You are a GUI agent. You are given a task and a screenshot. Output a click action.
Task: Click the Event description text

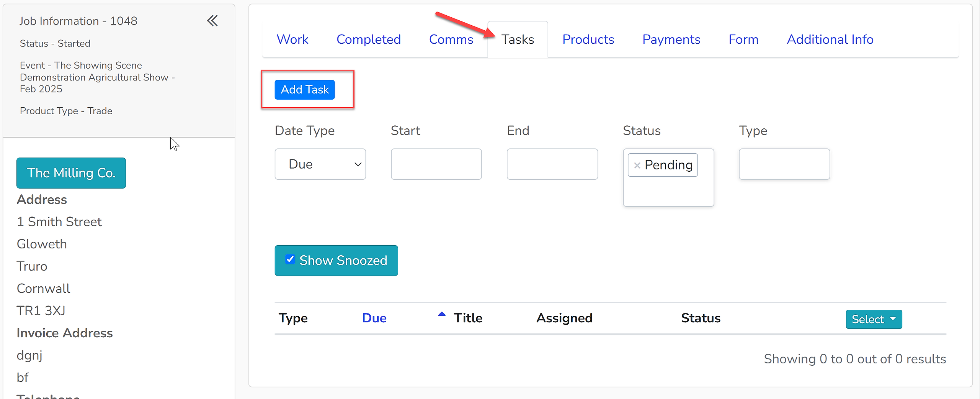(97, 77)
